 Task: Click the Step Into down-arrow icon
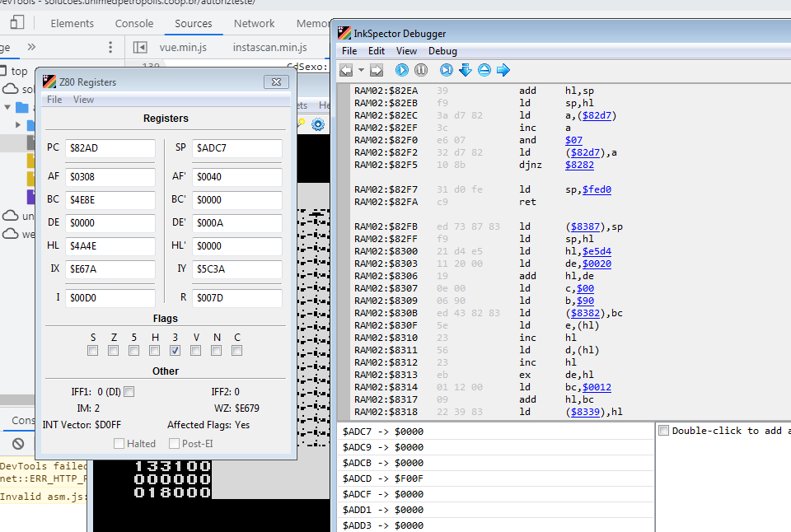coord(466,70)
